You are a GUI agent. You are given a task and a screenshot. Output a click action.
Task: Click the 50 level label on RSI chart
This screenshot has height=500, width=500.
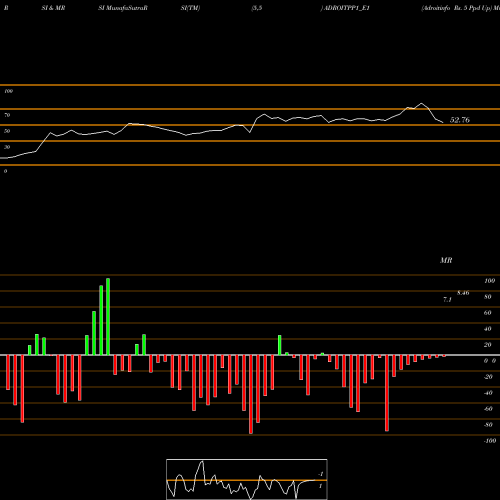click(7, 131)
